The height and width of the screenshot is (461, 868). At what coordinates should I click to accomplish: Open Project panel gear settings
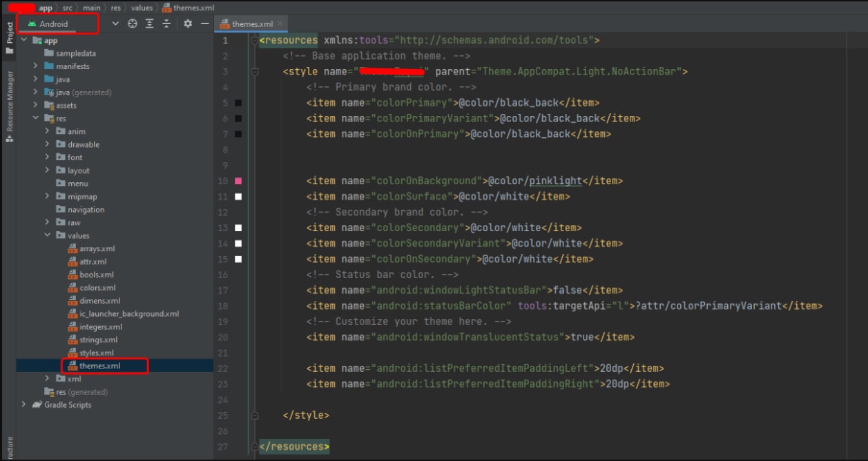click(188, 23)
